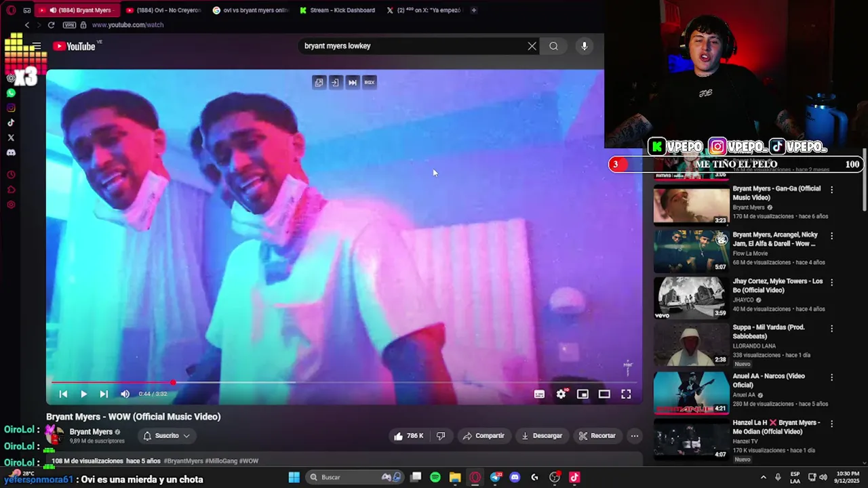Share the video via Compartir
The height and width of the screenshot is (488, 868).
484,436
